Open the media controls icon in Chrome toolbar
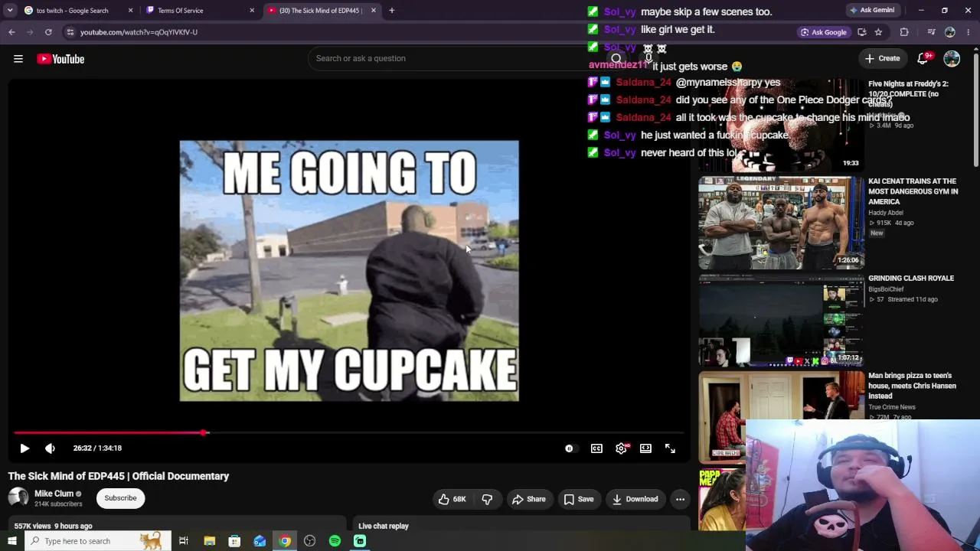Viewport: 980px width, 551px height. click(x=931, y=32)
